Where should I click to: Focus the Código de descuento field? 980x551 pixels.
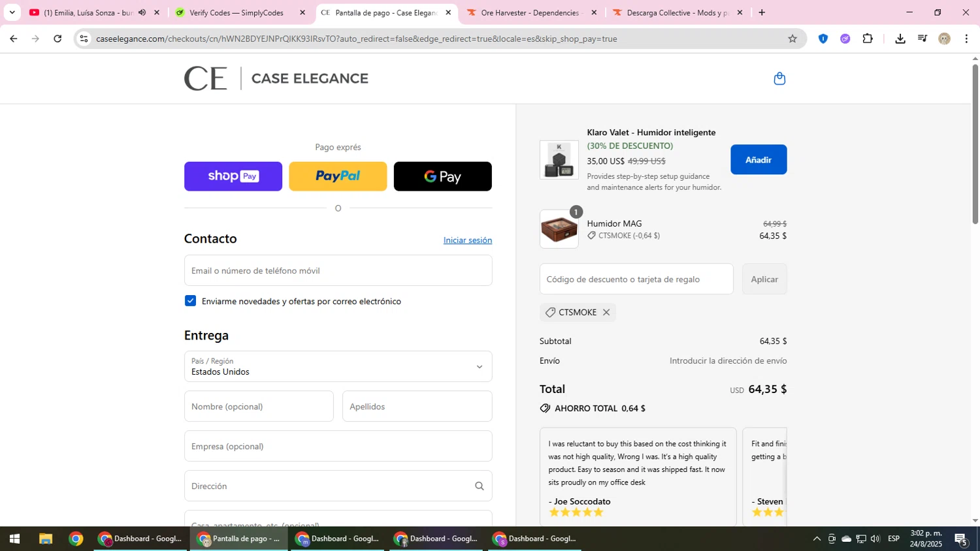point(636,279)
